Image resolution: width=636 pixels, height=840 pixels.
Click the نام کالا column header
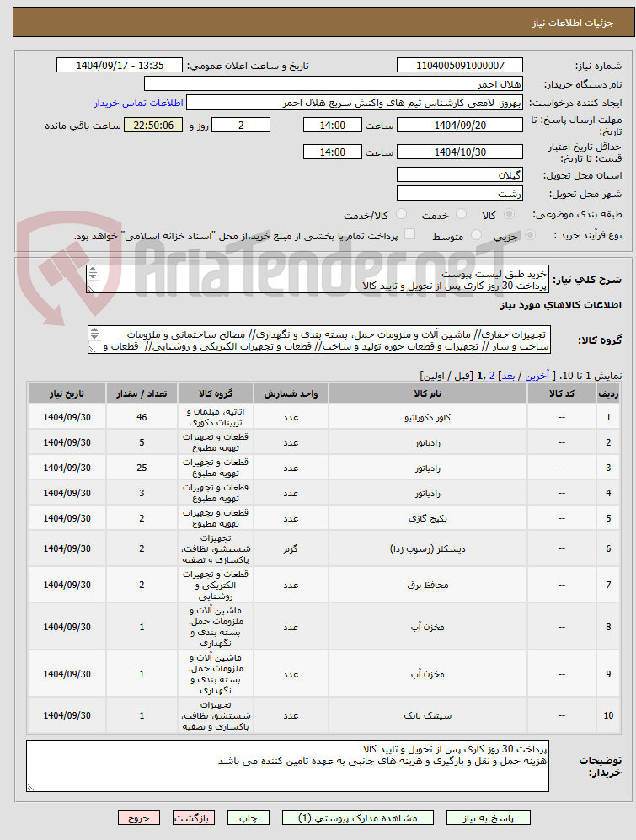click(428, 393)
